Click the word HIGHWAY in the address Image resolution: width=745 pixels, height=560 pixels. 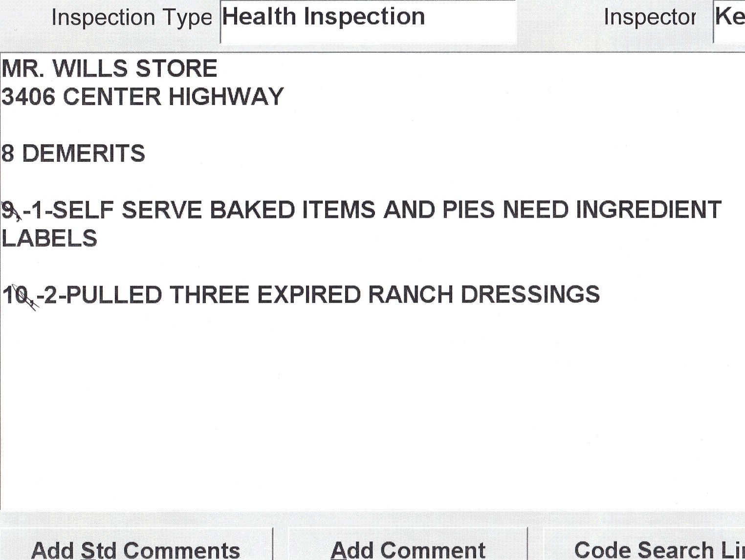pyautogui.click(x=226, y=96)
